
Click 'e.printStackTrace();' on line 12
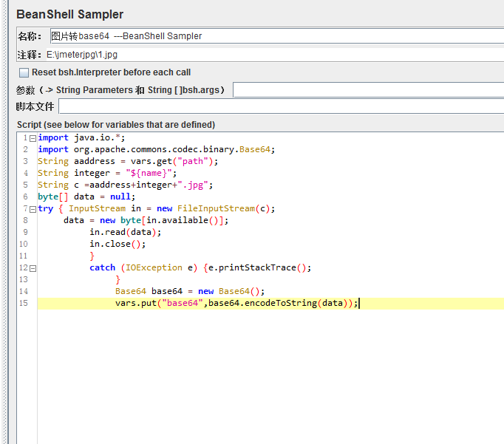coord(259,268)
